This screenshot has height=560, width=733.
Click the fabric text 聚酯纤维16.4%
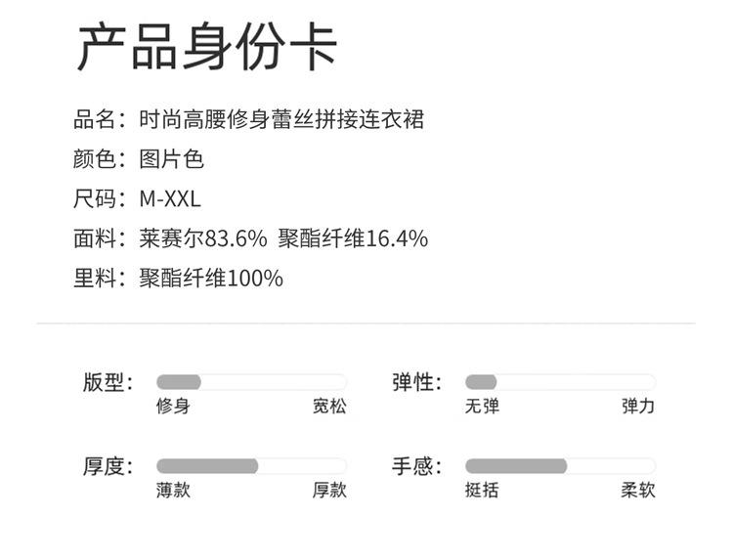[x=353, y=238]
